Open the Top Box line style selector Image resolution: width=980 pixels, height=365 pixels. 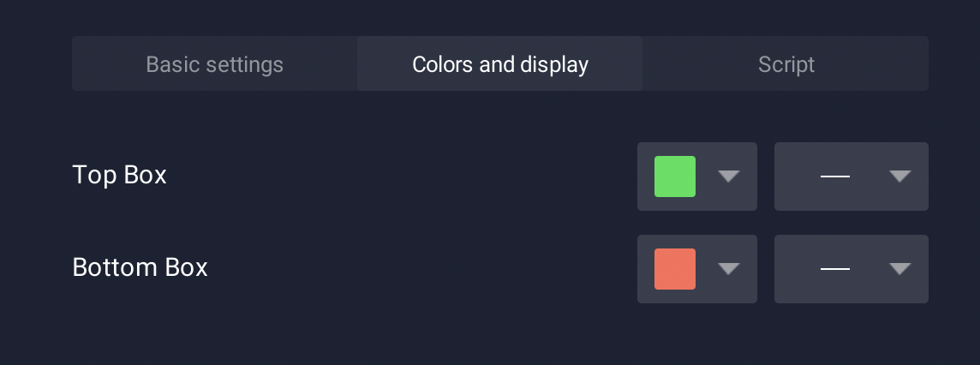[x=852, y=177]
